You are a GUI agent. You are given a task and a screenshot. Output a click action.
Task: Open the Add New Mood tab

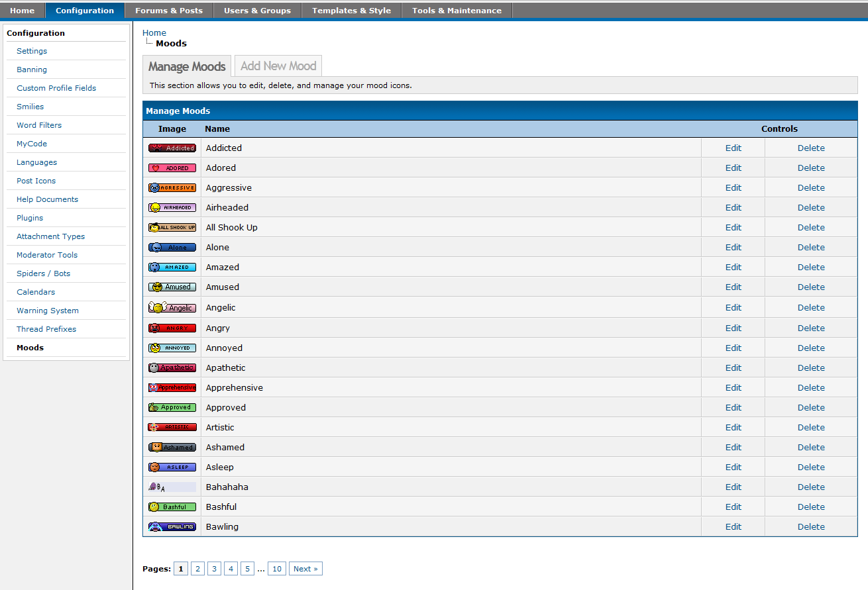coord(278,66)
